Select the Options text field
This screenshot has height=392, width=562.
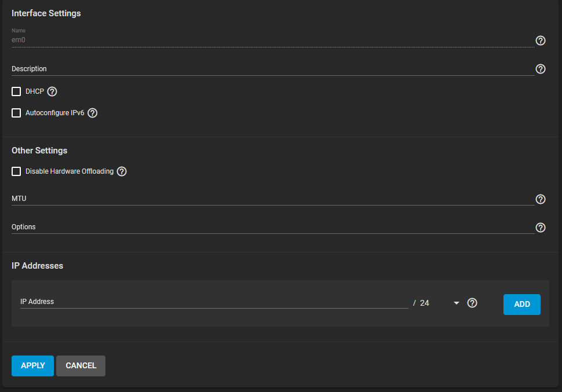point(273,227)
